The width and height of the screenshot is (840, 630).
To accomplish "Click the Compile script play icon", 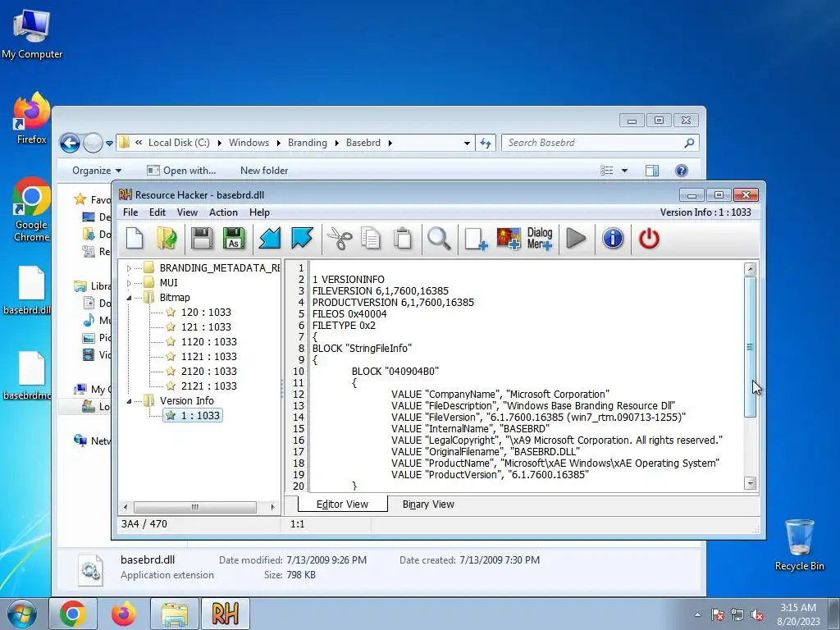I will click(576, 239).
